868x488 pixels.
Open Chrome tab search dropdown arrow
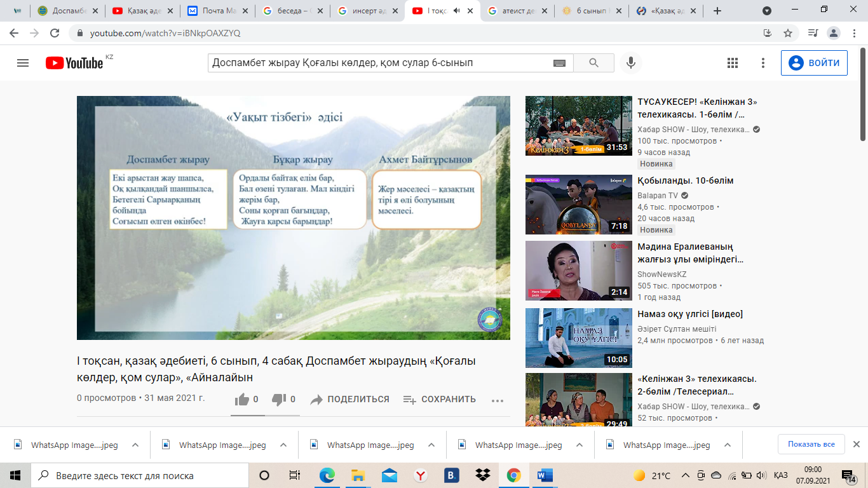767,11
